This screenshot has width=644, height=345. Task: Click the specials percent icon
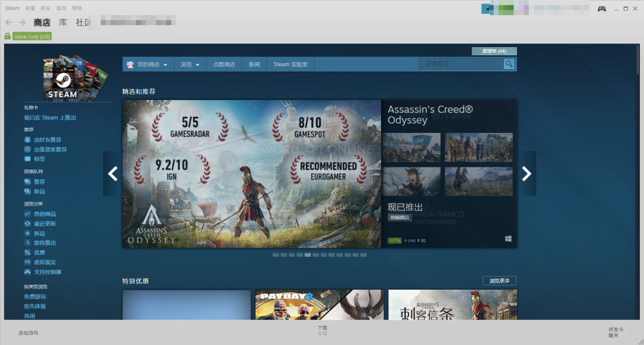tap(27, 252)
